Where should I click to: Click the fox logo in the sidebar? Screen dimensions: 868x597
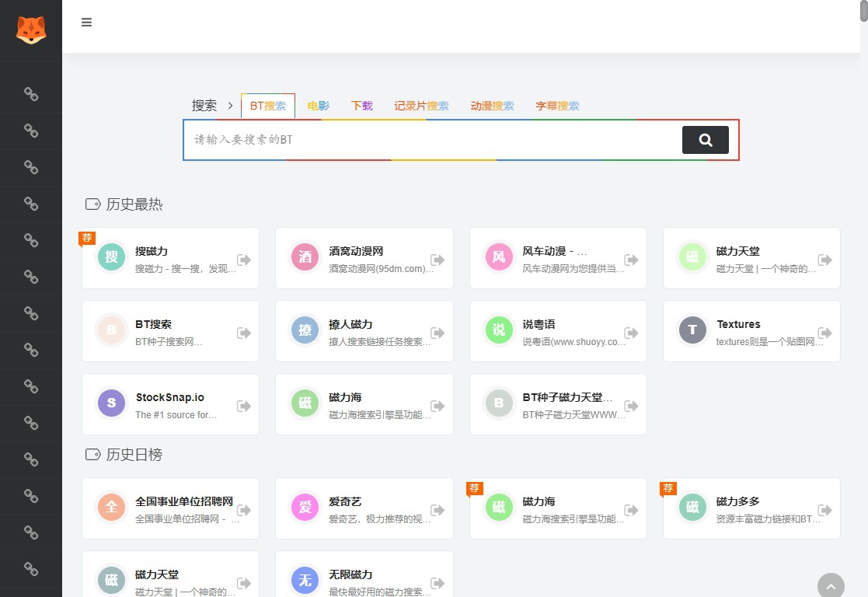tap(31, 30)
